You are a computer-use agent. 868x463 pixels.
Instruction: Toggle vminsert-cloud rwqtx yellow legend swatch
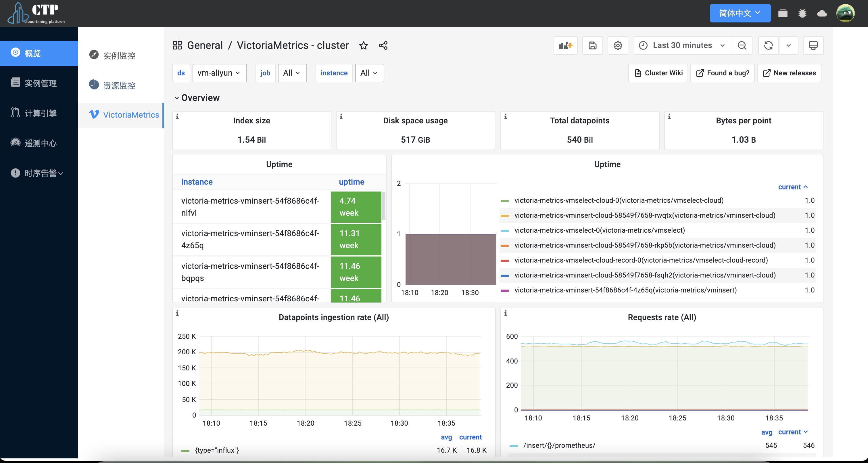coord(504,216)
